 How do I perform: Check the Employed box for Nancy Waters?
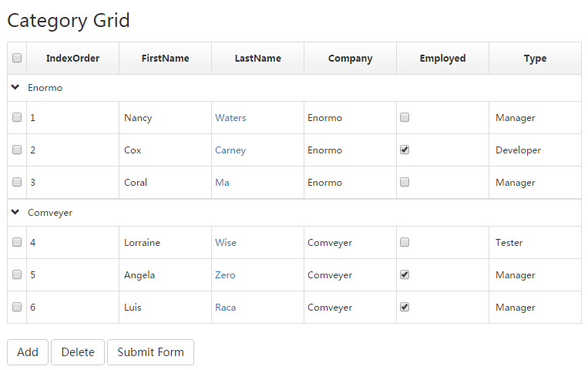coord(405,118)
